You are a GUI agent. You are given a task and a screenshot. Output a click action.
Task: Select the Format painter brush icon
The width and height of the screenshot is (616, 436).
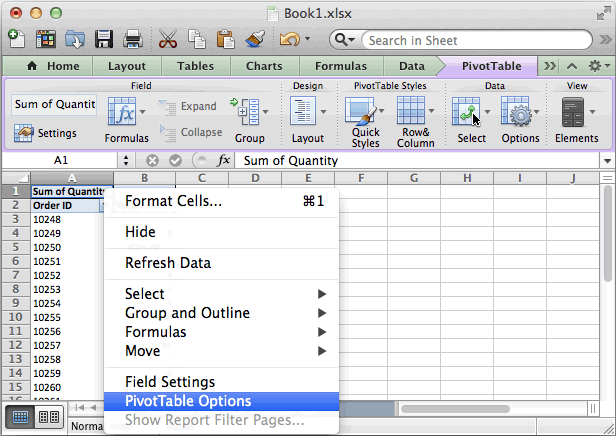click(x=255, y=39)
